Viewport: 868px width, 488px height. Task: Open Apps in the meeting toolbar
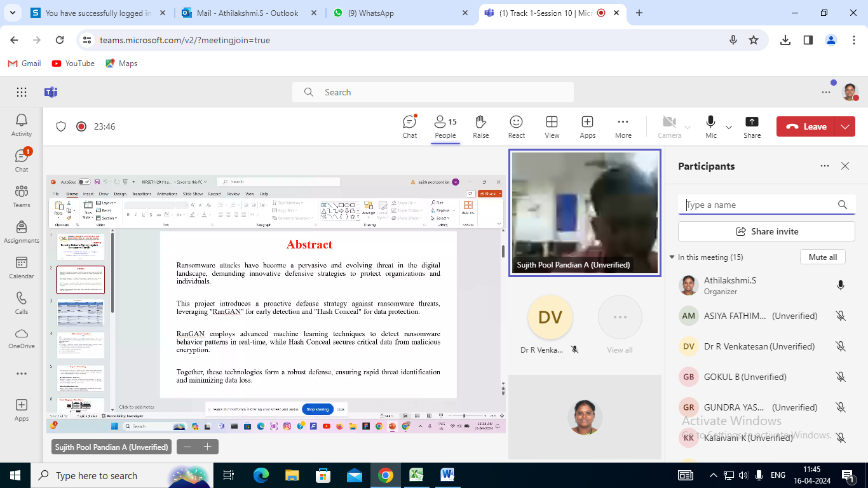[x=588, y=126]
